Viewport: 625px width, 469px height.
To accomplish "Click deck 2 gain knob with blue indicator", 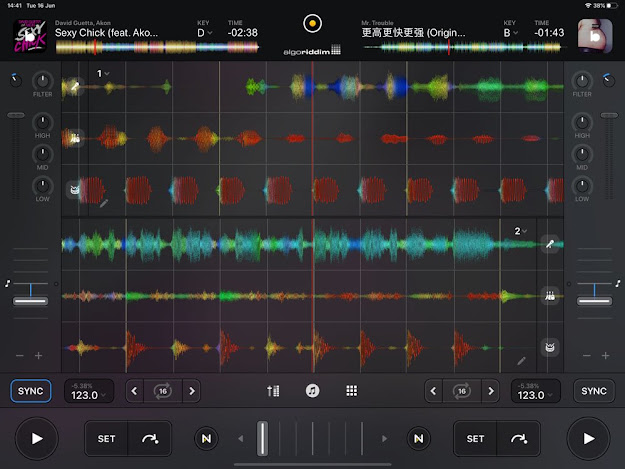I will pos(609,80).
